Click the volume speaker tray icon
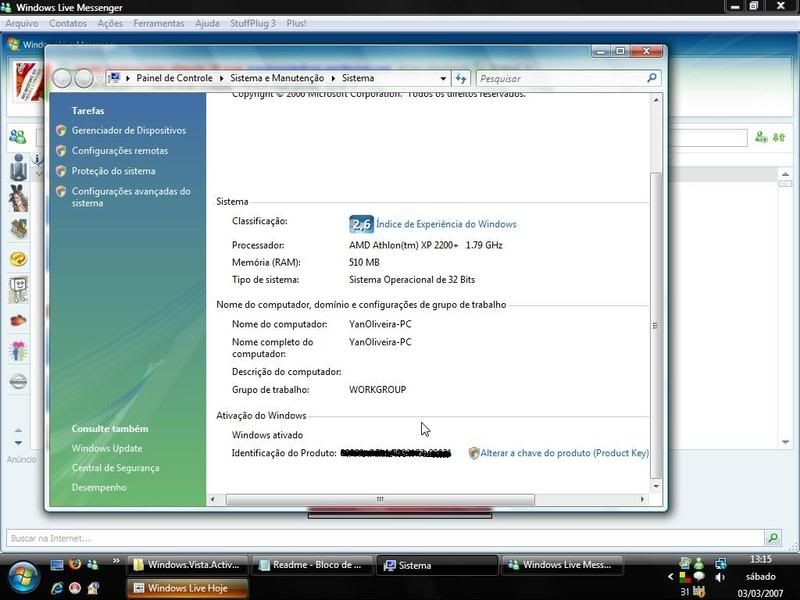 pos(720,577)
